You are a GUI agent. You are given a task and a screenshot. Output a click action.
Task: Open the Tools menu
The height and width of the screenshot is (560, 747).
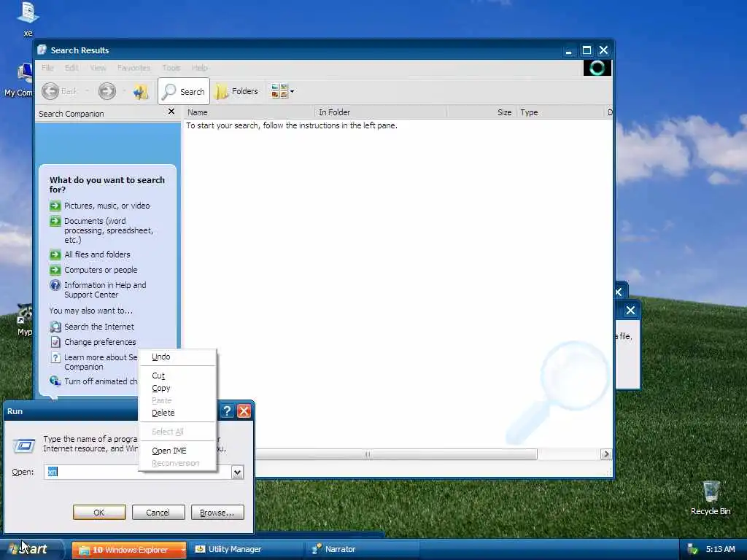coord(171,68)
